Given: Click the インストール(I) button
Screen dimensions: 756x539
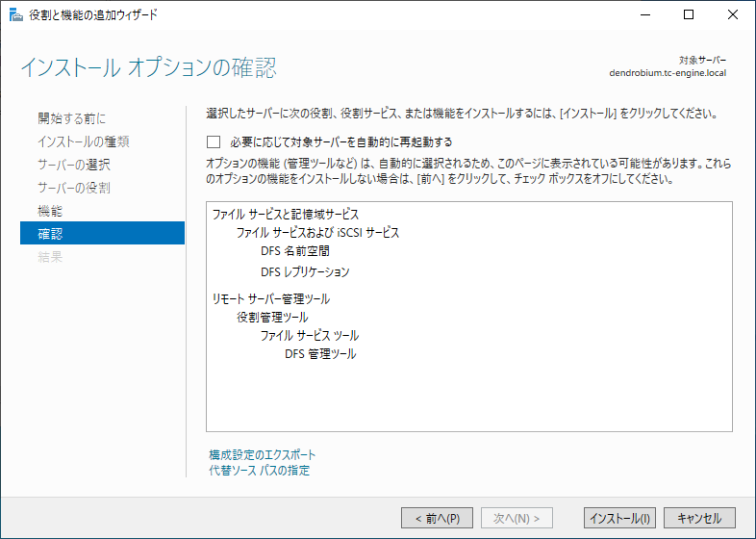Looking at the screenshot, I should [x=619, y=518].
